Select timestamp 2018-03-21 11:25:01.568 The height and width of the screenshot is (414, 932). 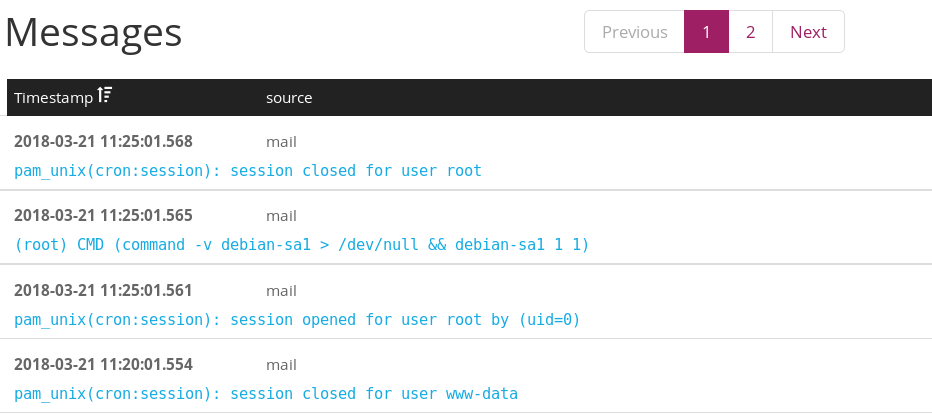(x=103, y=141)
